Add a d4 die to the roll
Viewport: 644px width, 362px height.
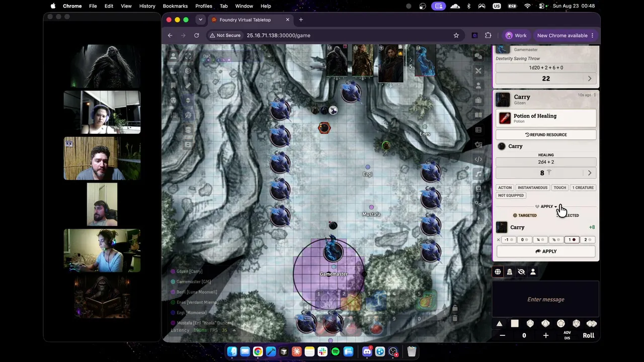499,324
